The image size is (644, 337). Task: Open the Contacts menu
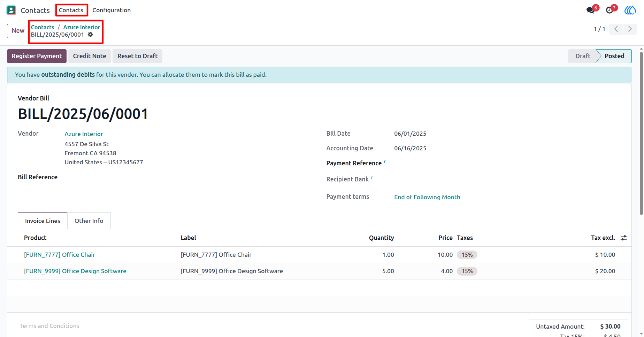click(71, 10)
